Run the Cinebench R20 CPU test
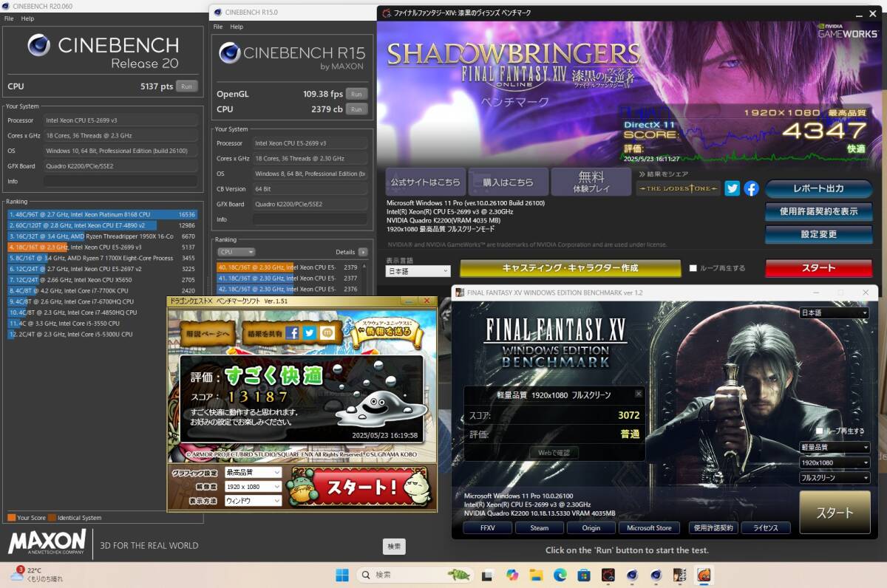Image resolution: width=887 pixels, height=588 pixels. (x=187, y=86)
